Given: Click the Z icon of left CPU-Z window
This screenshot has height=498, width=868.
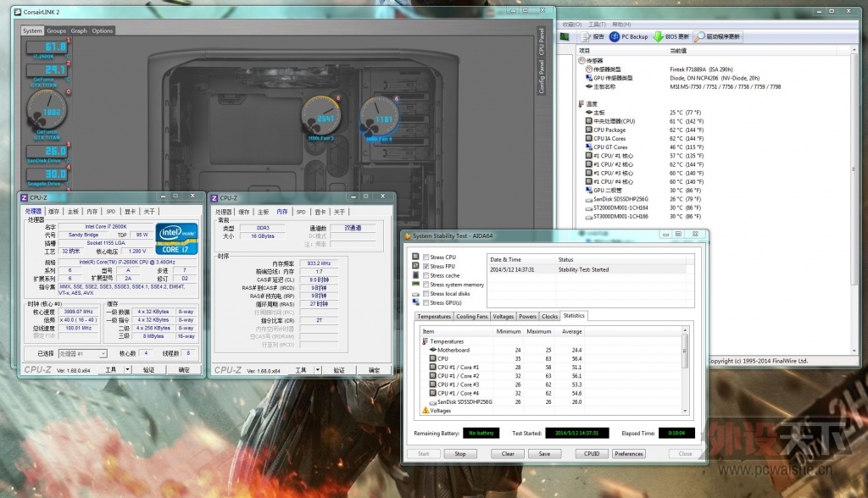Looking at the screenshot, I should 25,197.
